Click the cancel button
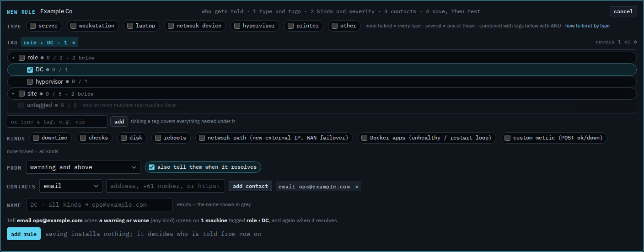The image size is (644, 252). coord(623,11)
